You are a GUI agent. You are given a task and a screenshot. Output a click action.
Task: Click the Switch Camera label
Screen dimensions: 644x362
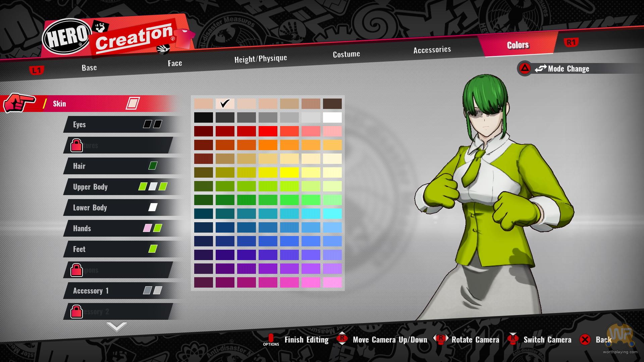tap(547, 340)
